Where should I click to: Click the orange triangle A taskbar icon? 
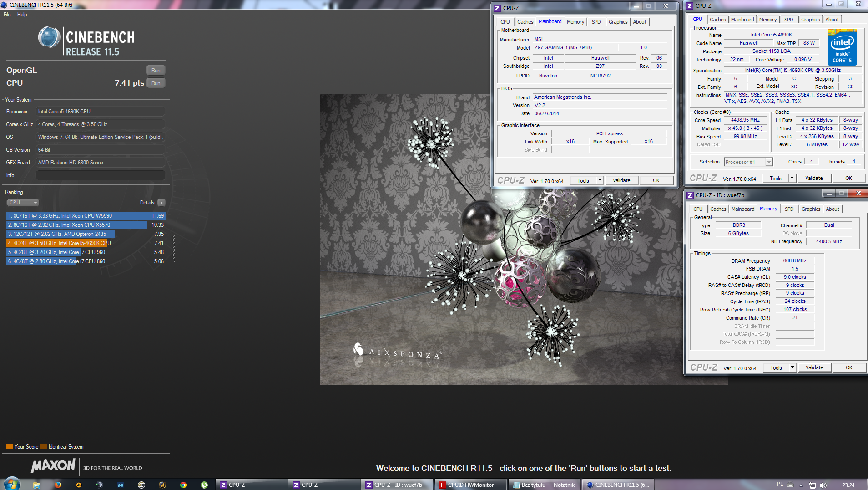tap(79, 485)
